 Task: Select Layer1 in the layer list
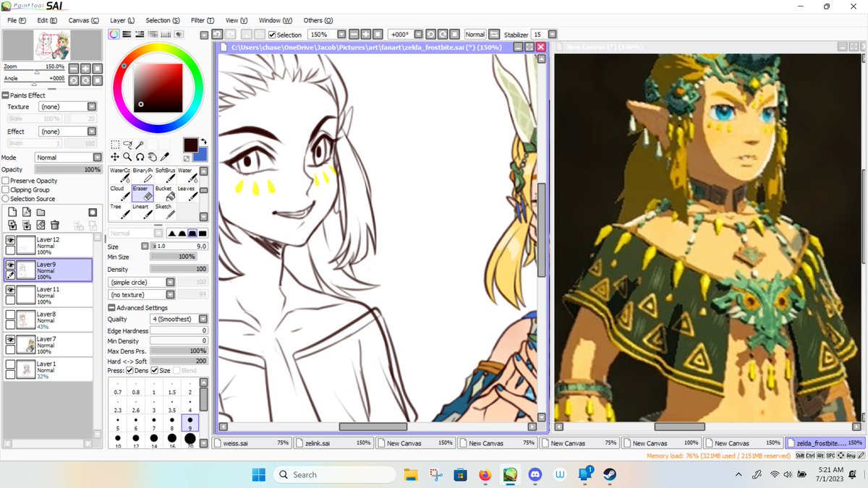tap(48, 369)
